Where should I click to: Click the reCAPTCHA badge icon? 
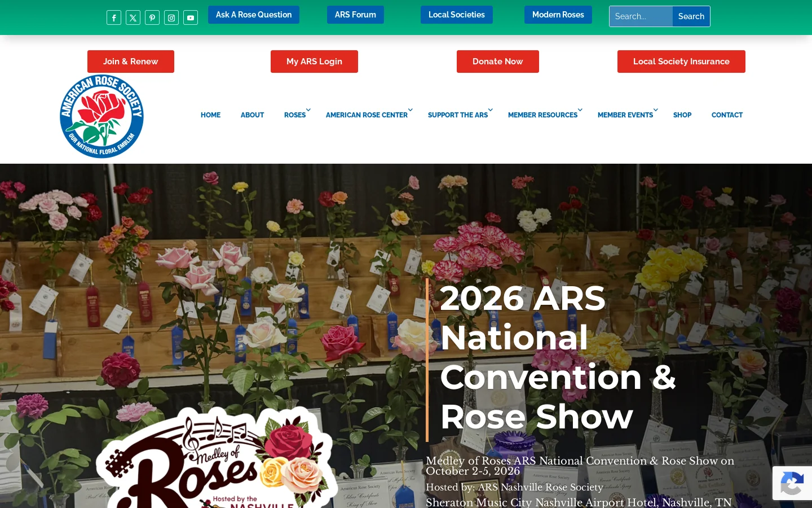(792, 483)
